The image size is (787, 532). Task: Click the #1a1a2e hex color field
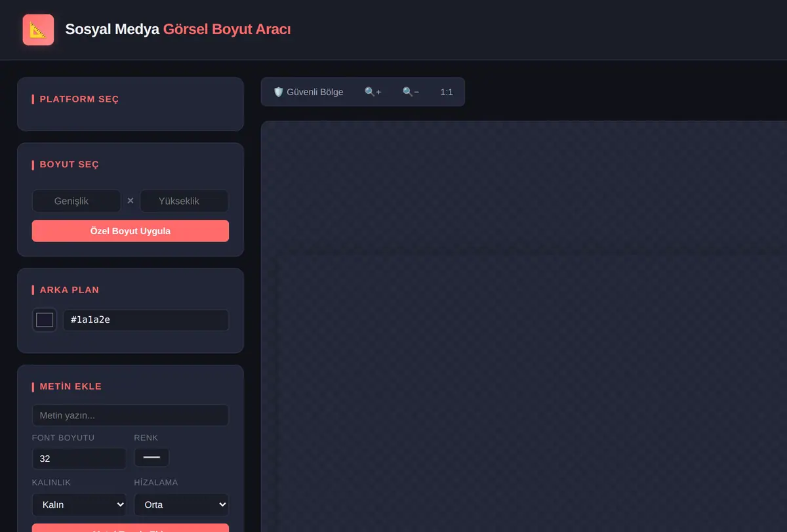click(x=146, y=320)
